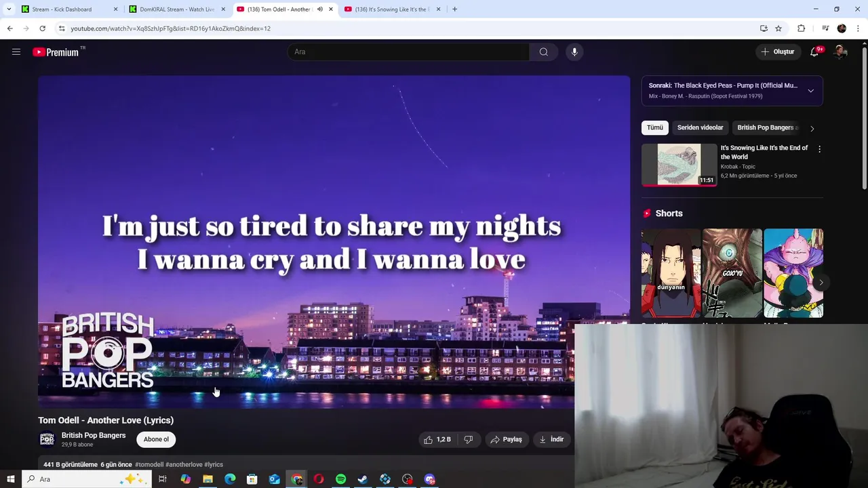Screen dimensions: 868x488
Task: Open a new browser tab
Action: [454, 9]
